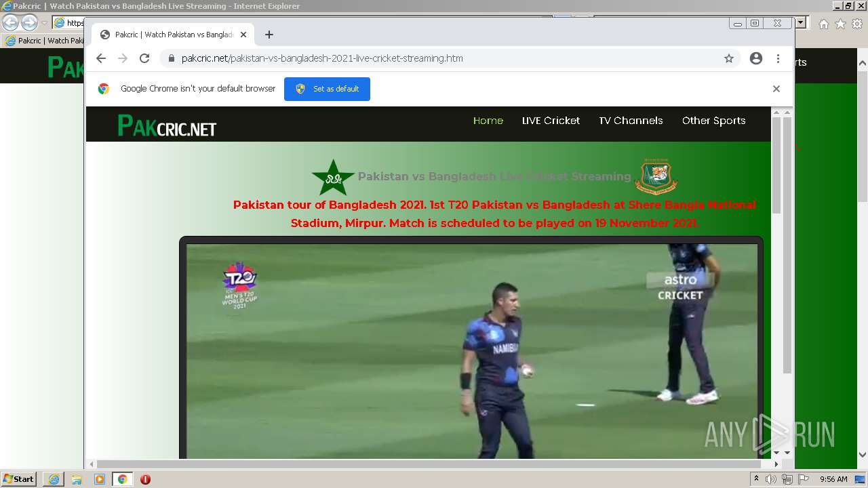Click the Action Center flag icon
The image size is (868, 488).
(804, 479)
